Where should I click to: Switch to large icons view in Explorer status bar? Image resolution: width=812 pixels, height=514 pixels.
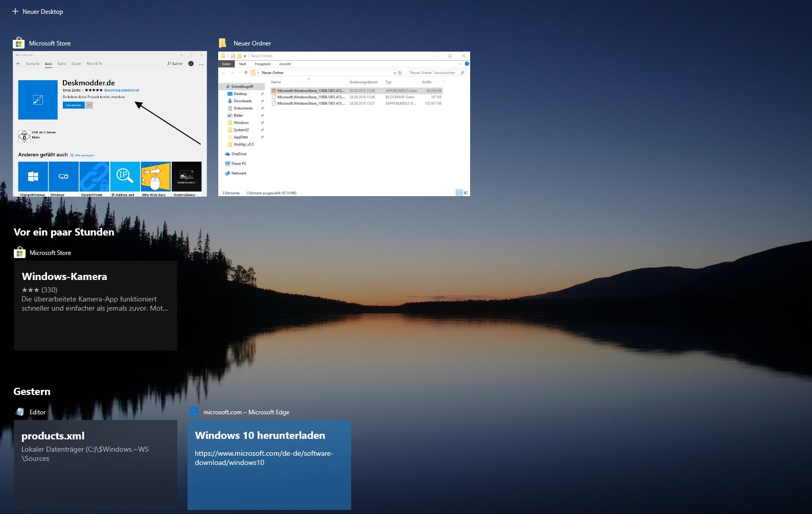point(466,193)
